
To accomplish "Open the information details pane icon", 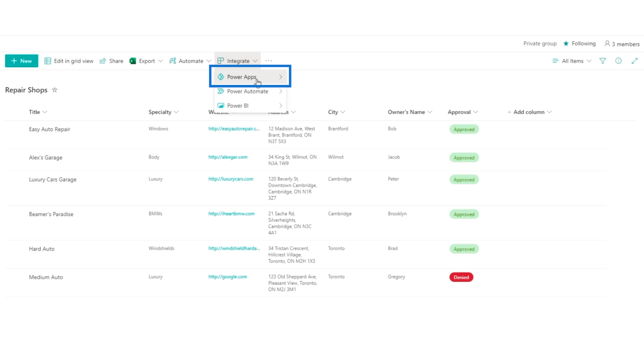I will (618, 61).
